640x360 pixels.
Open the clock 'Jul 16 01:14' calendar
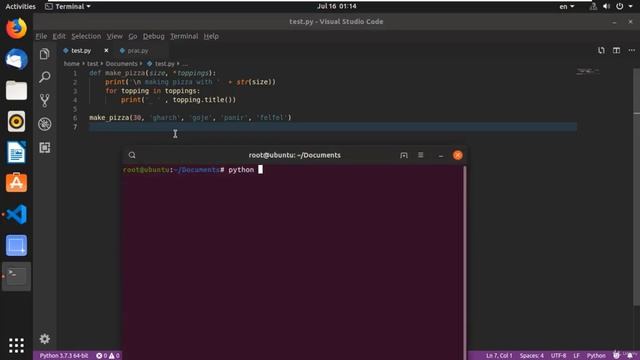(x=337, y=6)
